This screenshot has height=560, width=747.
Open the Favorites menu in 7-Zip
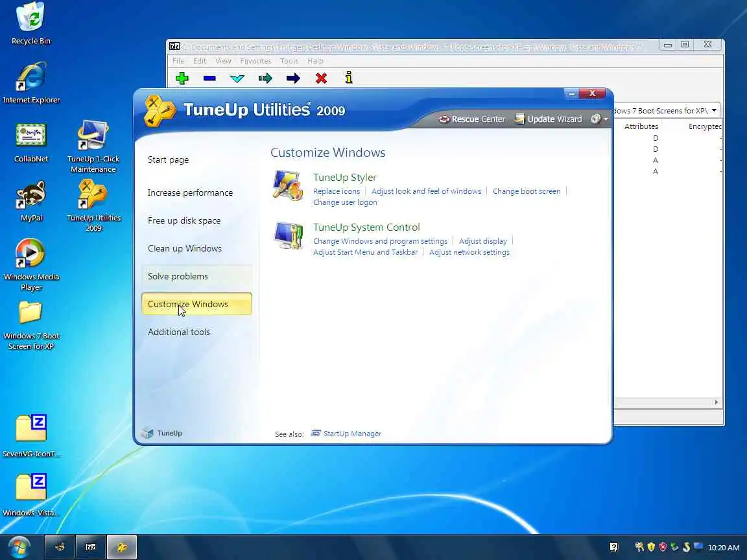pyautogui.click(x=255, y=61)
